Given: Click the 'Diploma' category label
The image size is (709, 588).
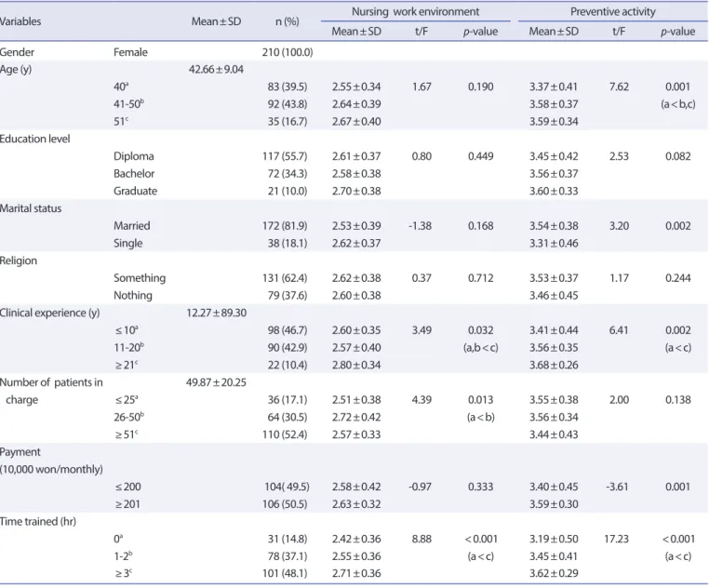Looking at the screenshot, I should tap(133, 156).
